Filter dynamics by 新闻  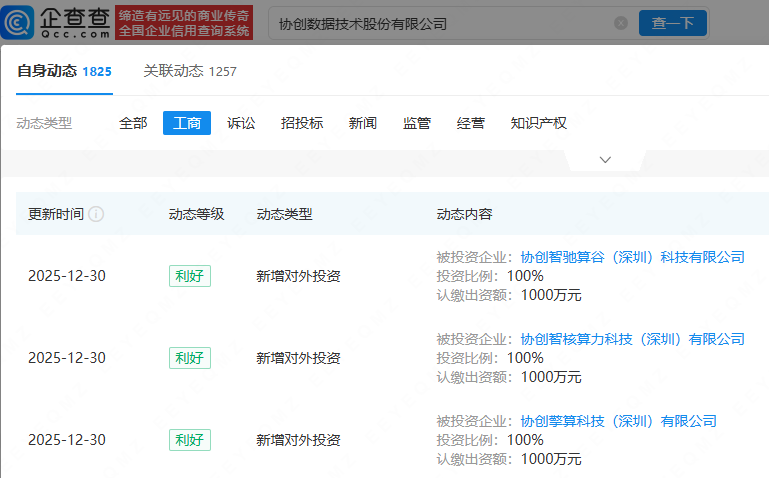363,123
